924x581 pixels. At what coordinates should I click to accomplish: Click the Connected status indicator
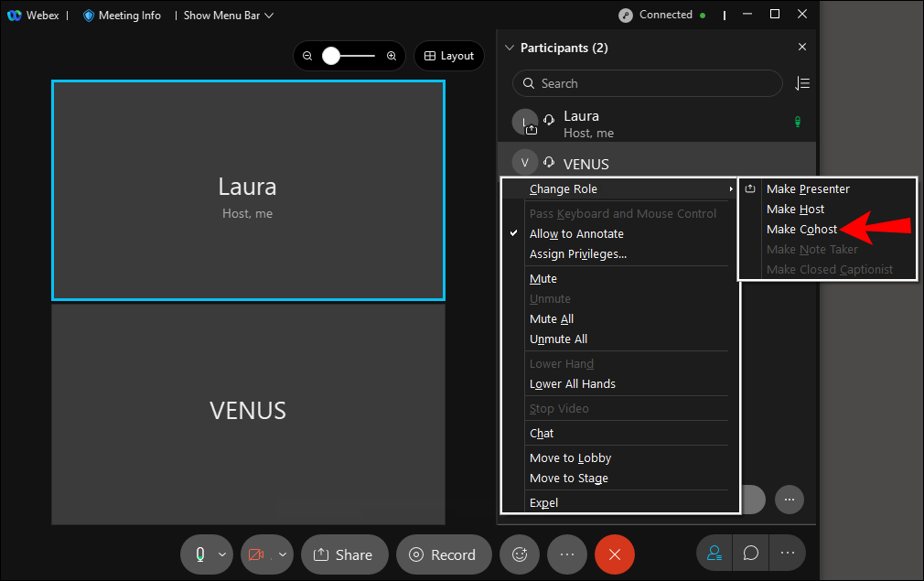pyautogui.click(x=661, y=15)
